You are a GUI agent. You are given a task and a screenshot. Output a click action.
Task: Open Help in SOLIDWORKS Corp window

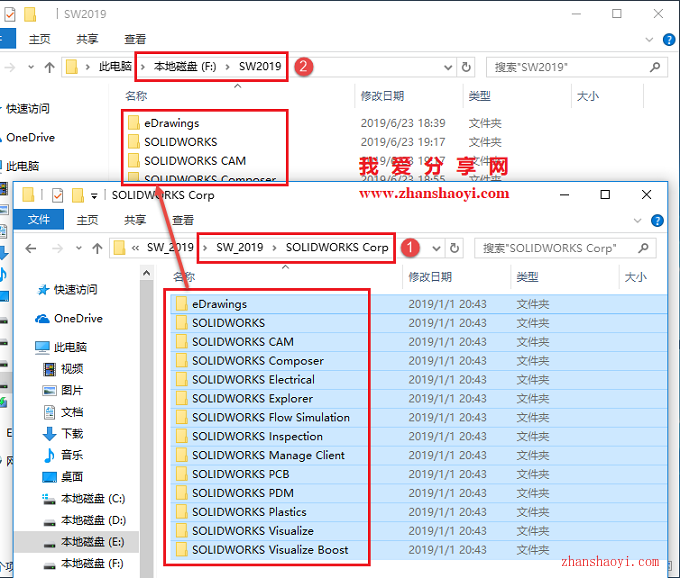tap(657, 221)
